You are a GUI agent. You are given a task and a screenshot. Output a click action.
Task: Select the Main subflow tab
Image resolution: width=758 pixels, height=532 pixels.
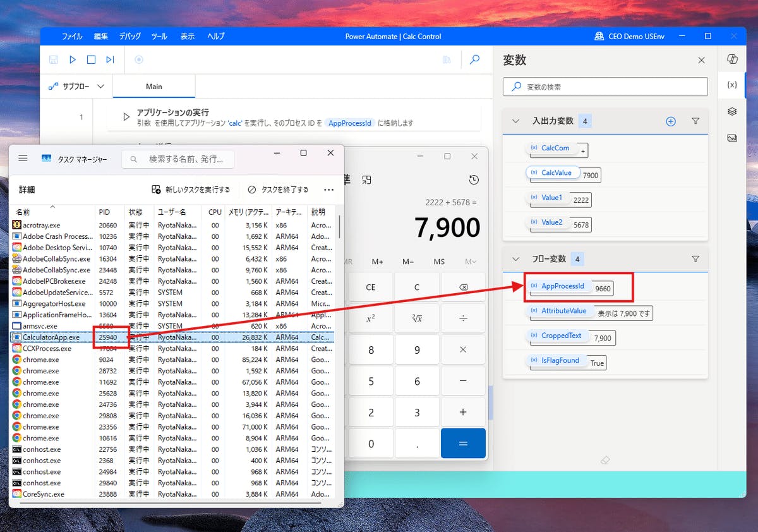point(154,87)
